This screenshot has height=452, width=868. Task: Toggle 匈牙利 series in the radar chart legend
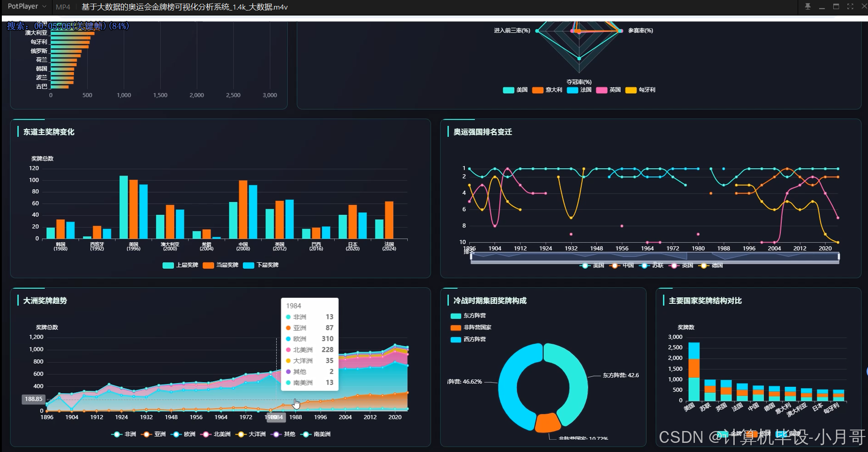(x=640, y=90)
